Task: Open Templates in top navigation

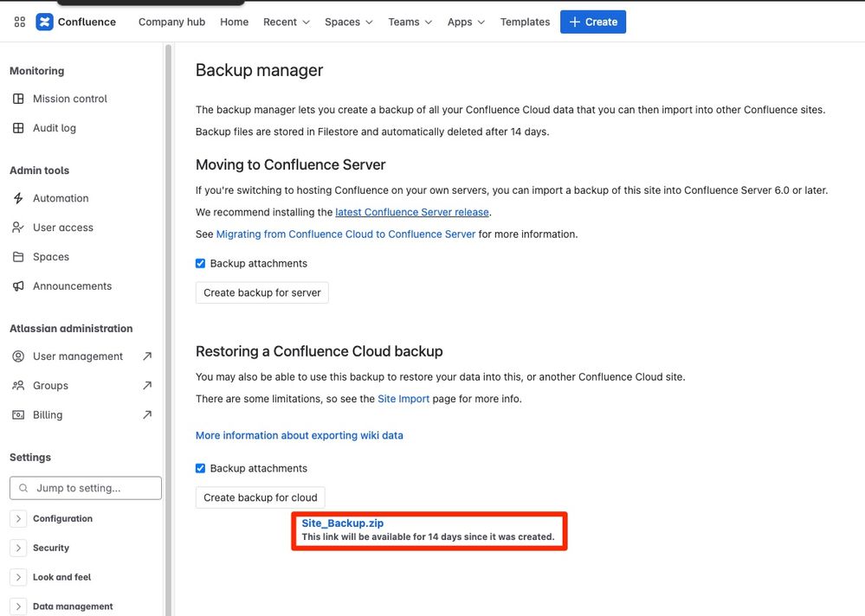Action: (x=525, y=22)
